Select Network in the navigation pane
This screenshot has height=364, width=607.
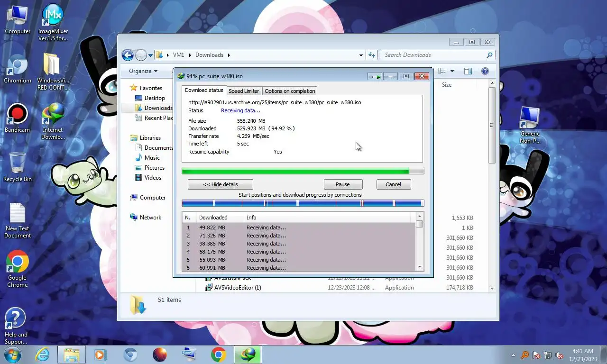[146, 218]
